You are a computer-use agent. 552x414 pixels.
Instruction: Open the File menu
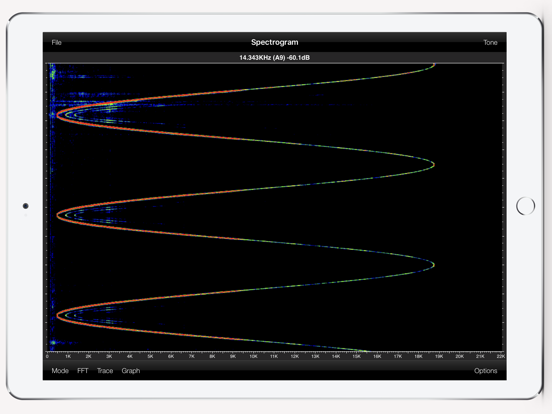tap(56, 43)
